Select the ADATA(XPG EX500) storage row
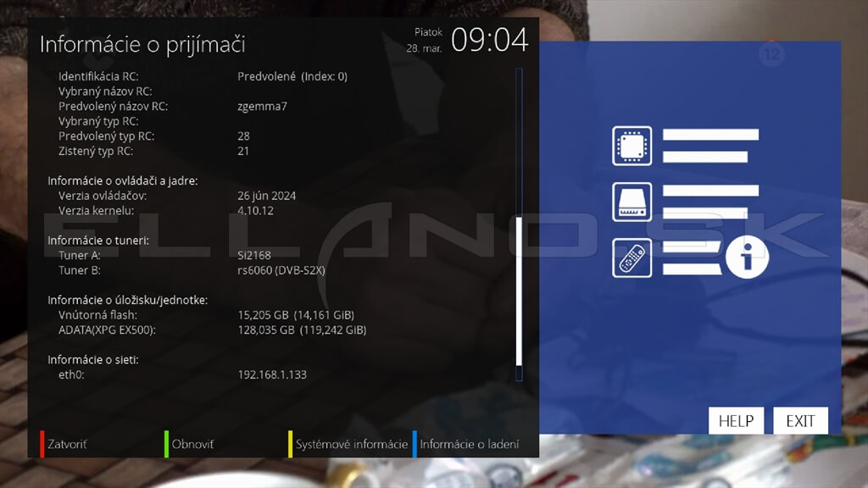This screenshot has width=868, height=488. (212, 330)
